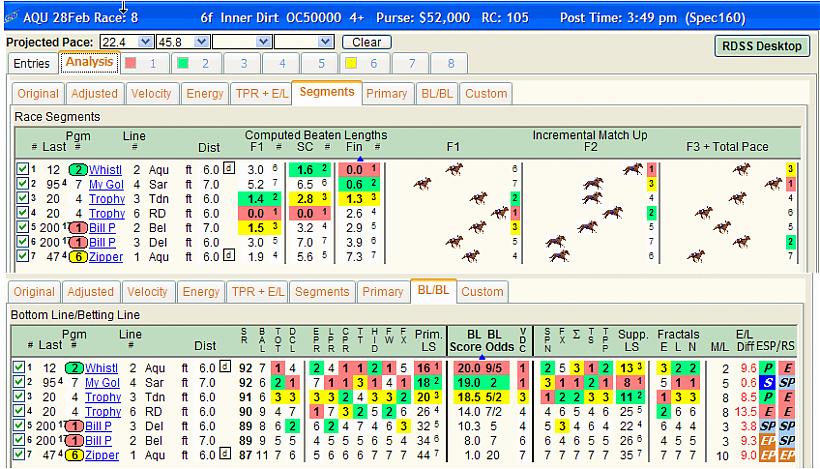Click the F2 horse icon on Trophy RD row
The width and height of the screenshot is (820, 469).
(x=612, y=212)
